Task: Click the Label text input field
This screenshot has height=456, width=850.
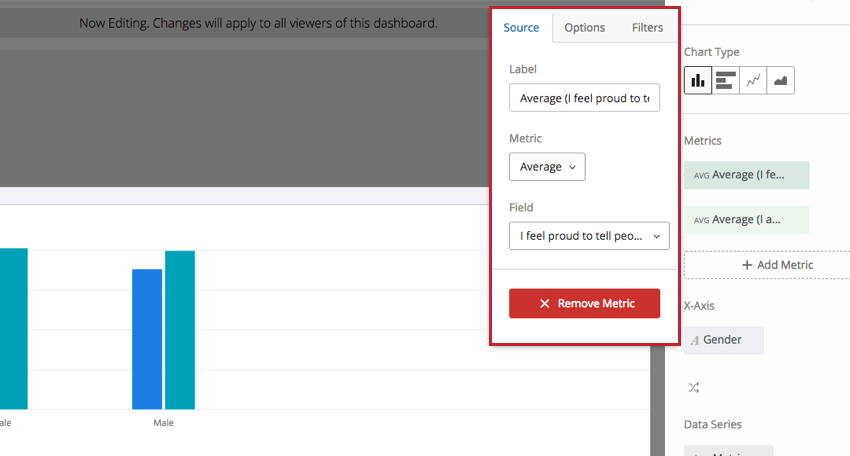Action: [584, 98]
